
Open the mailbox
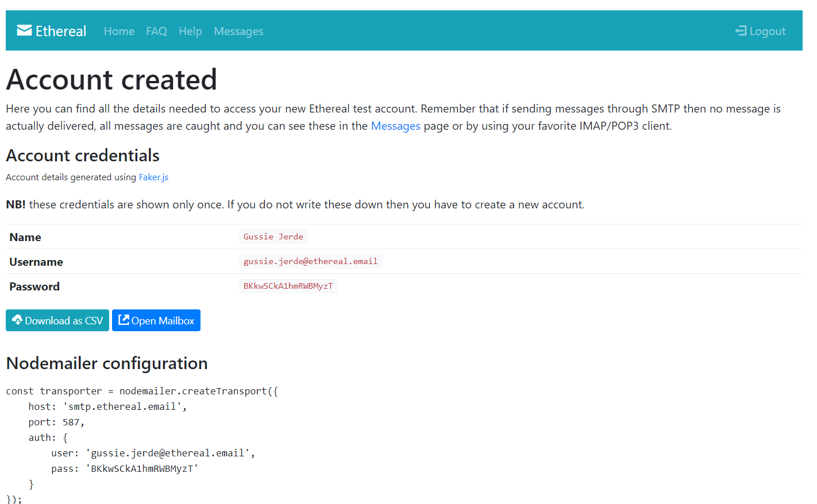156,320
